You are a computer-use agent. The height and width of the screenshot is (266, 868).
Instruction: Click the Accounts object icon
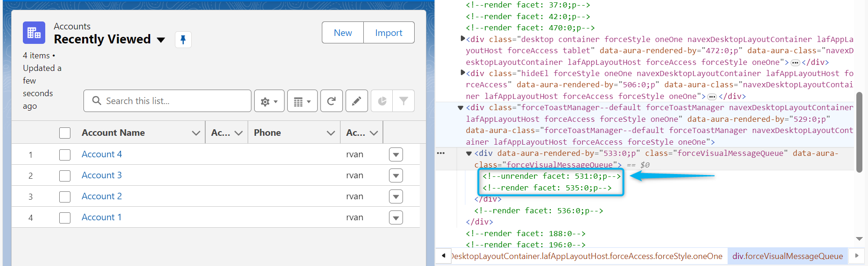coord(34,33)
